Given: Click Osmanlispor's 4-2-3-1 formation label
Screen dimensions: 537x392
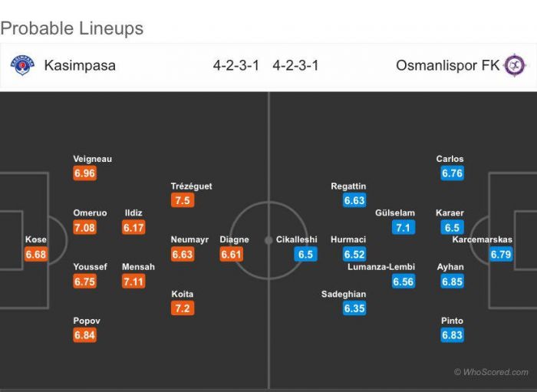Looking at the screenshot, I should click(295, 65).
